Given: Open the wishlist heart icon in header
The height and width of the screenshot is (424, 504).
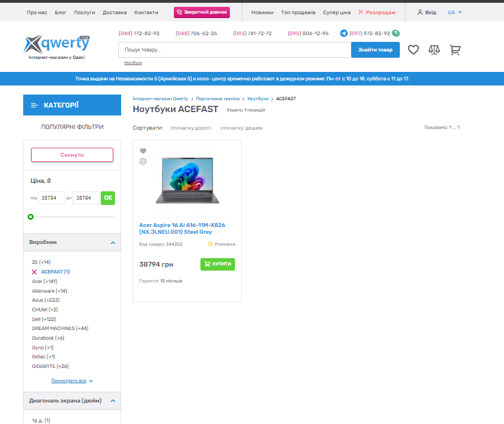Looking at the screenshot, I should 413,50.
